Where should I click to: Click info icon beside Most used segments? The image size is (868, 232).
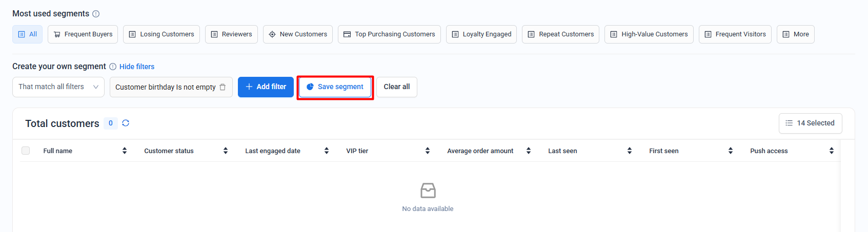96,14
